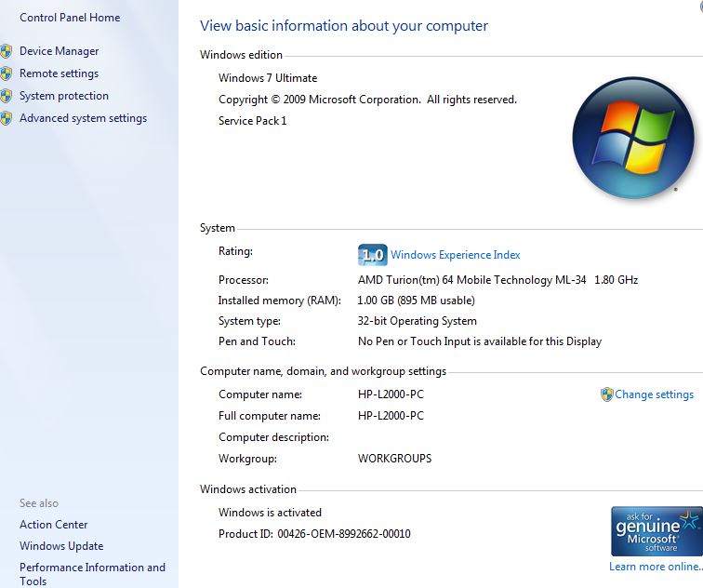Click the shield icon beside Remote settings
Image resolution: width=703 pixels, height=588 pixels.
click(7, 73)
